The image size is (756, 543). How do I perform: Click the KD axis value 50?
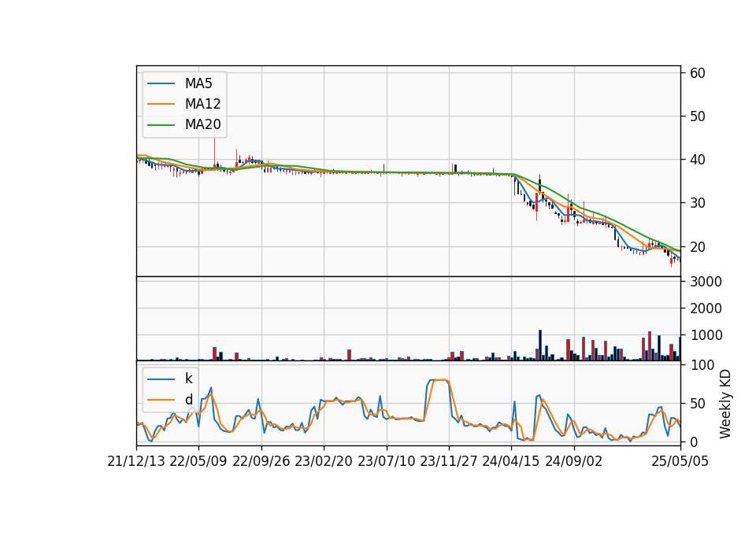698,404
